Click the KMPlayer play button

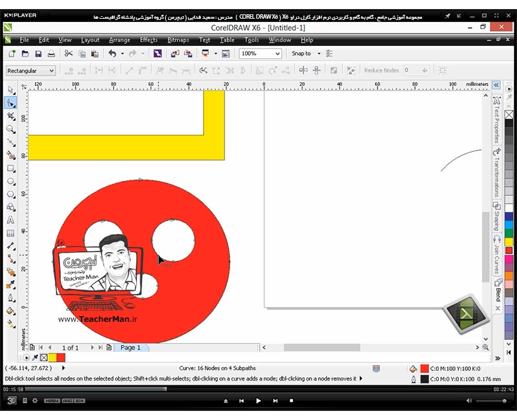pos(258,401)
